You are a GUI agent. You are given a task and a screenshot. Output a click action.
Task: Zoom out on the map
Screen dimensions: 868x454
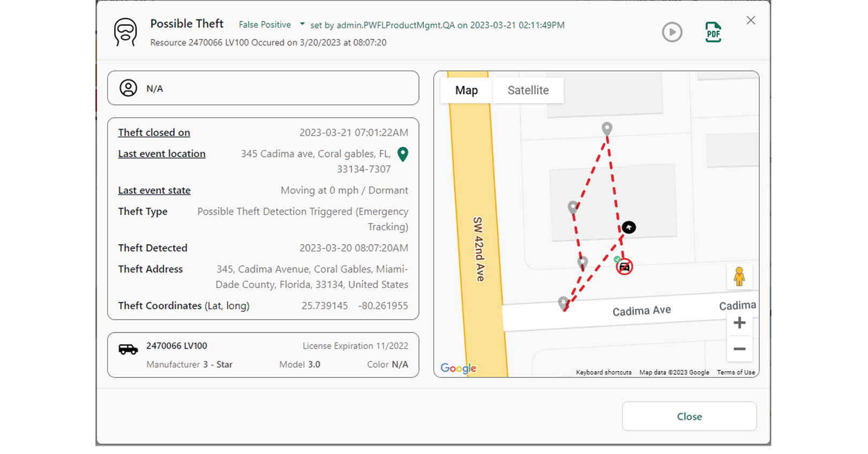[x=739, y=349]
